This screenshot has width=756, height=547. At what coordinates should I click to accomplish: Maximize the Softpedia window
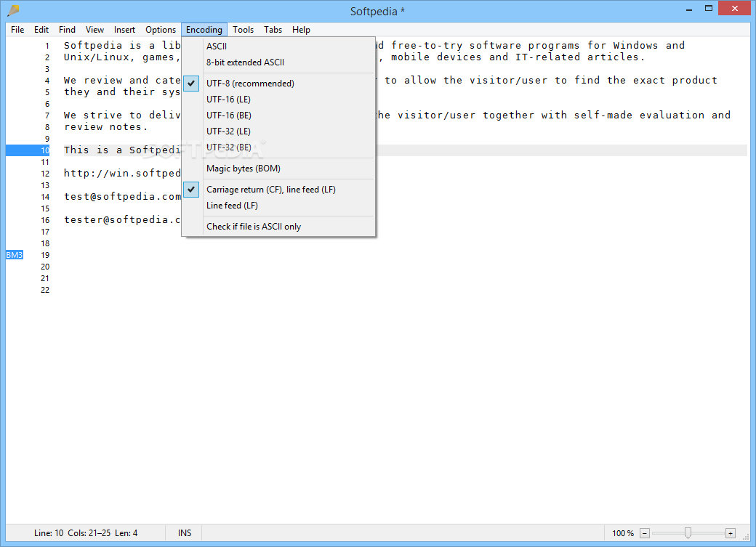[x=709, y=8]
